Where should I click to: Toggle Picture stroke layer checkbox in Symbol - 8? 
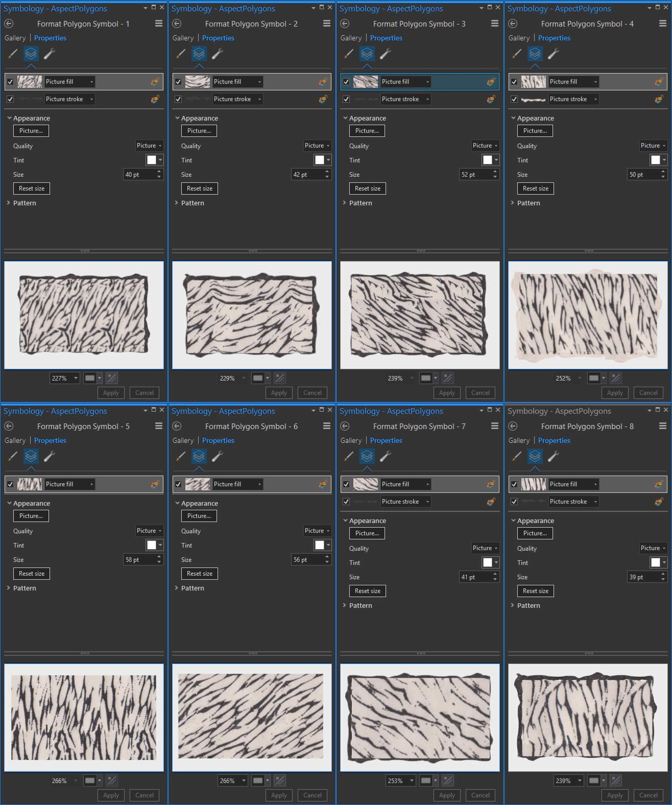pos(514,502)
